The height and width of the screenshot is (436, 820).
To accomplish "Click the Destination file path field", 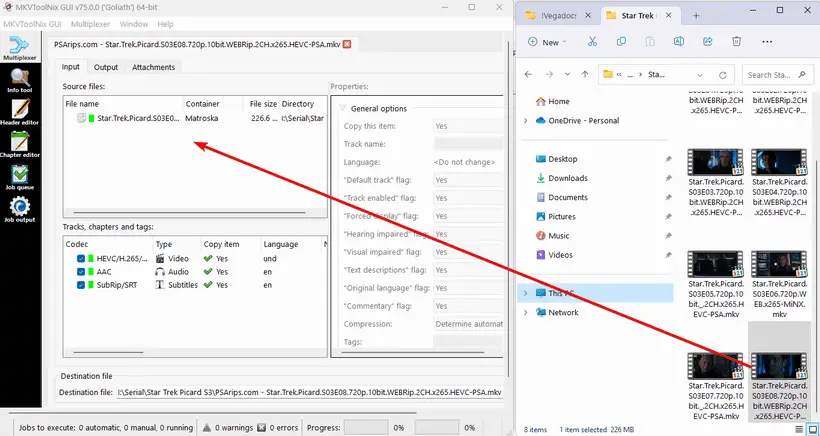I will (x=309, y=392).
